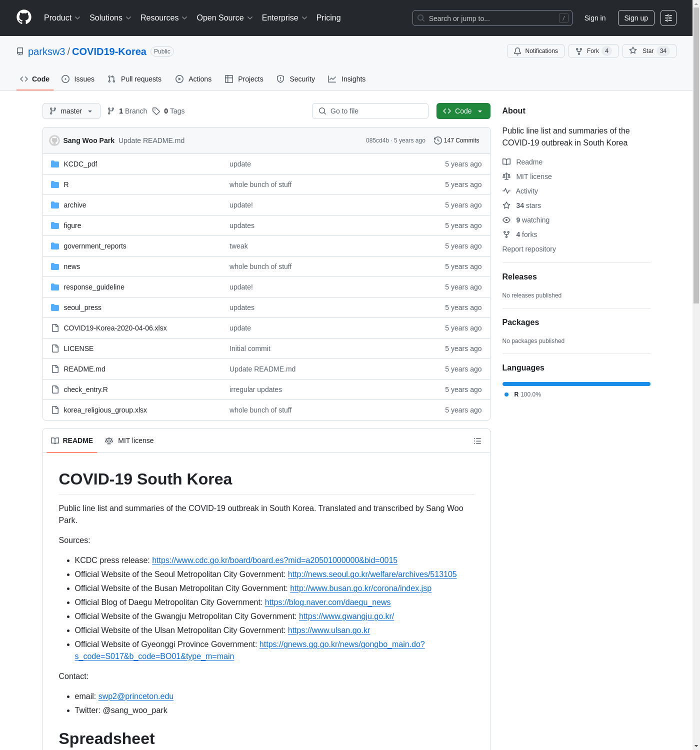Open the Pricing page
The width and height of the screenshot is (700, 750).
tap(328, 18)
